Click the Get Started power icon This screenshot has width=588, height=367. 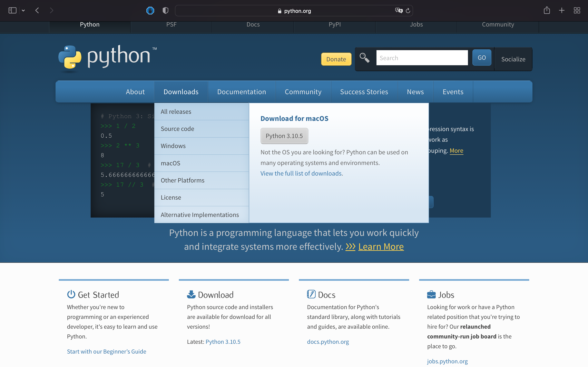(x=71, y=294)
